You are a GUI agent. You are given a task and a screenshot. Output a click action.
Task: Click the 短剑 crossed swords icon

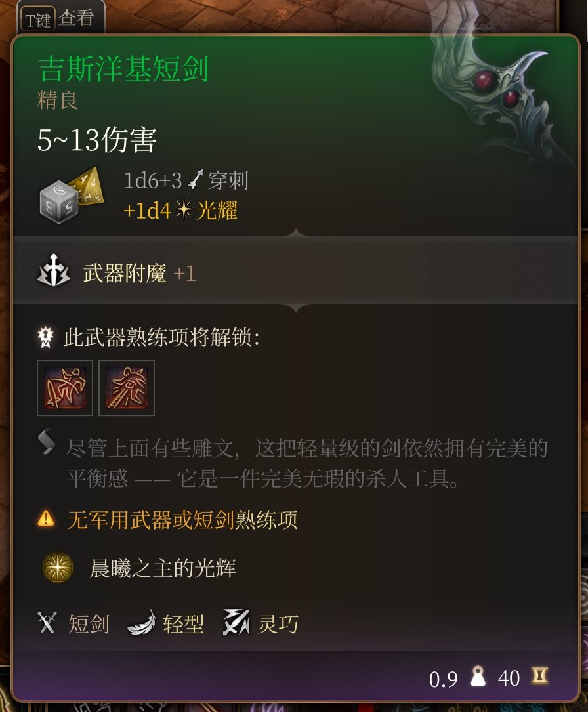tap(47, 622)
